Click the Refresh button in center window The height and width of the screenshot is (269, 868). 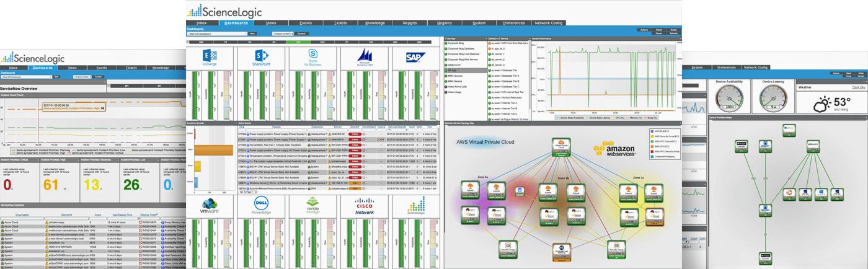click(x=673, y=33)
